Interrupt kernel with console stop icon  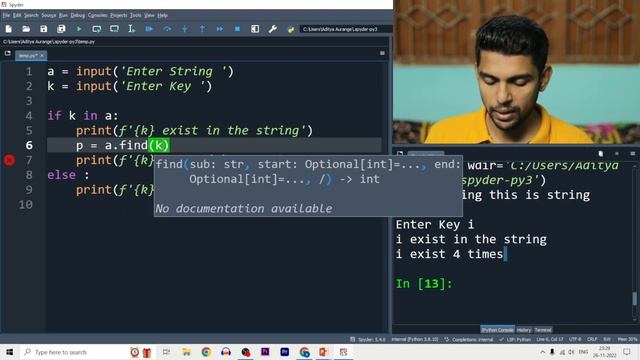coord(617,153)
